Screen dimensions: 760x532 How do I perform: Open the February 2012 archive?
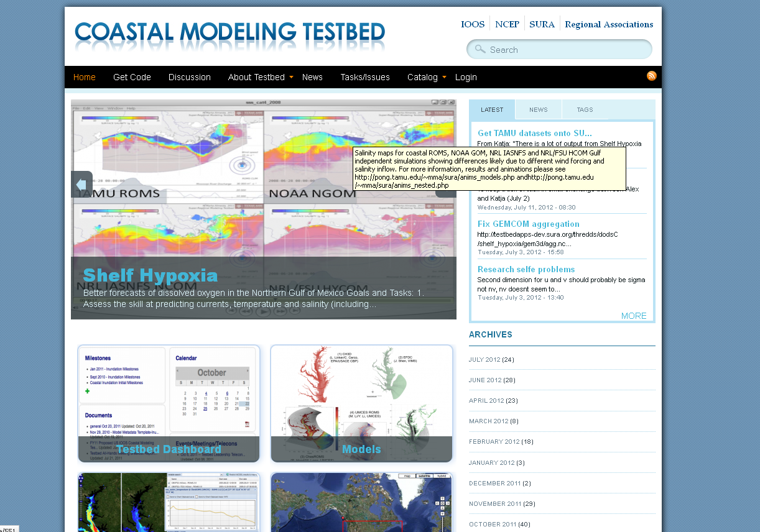[494, 441]
